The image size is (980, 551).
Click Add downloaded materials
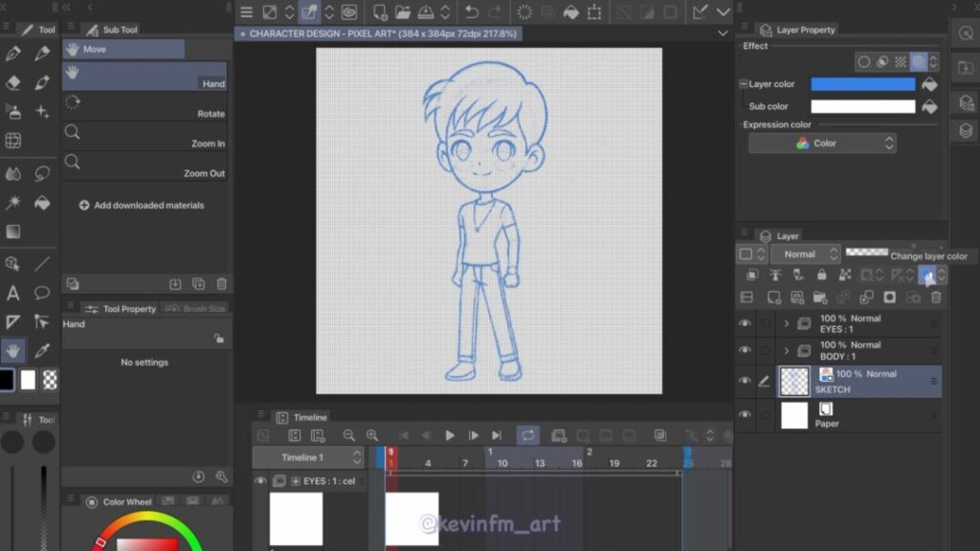pos(142,205)
